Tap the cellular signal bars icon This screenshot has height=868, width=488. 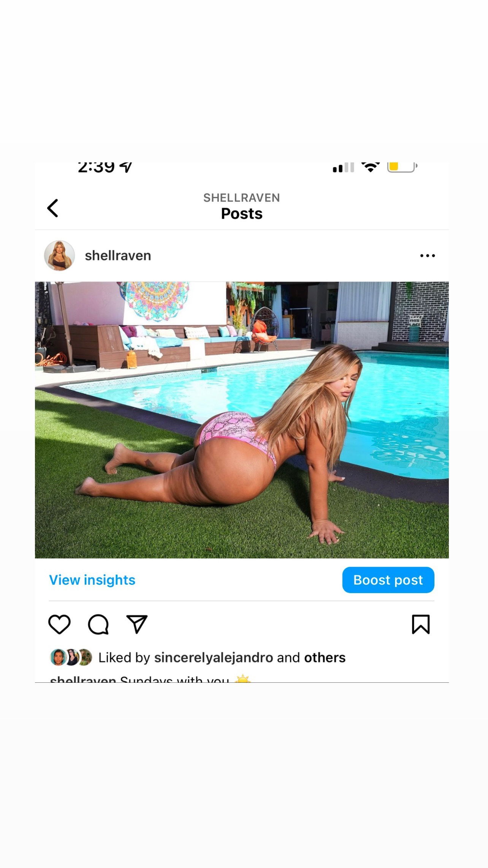tap(344, 168)
